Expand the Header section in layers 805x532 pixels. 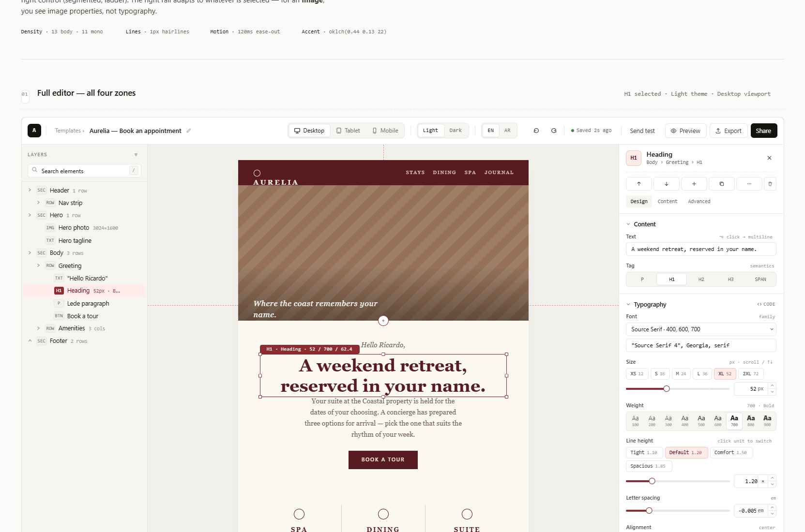pyautogui.click(x=30, y=190)
